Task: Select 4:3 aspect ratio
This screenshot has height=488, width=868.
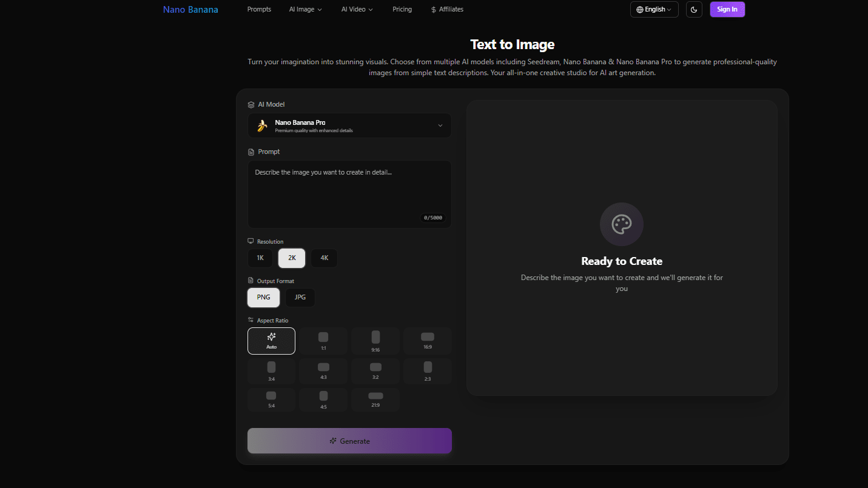Action: tap(323, 371)
